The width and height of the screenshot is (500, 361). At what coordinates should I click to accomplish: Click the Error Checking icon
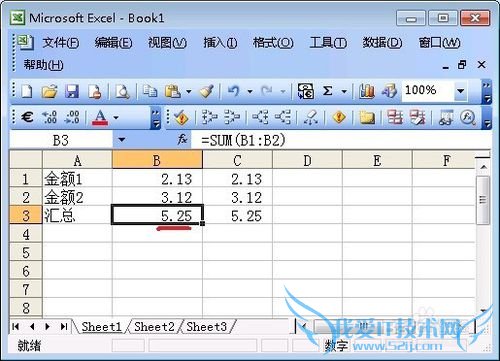181,117
